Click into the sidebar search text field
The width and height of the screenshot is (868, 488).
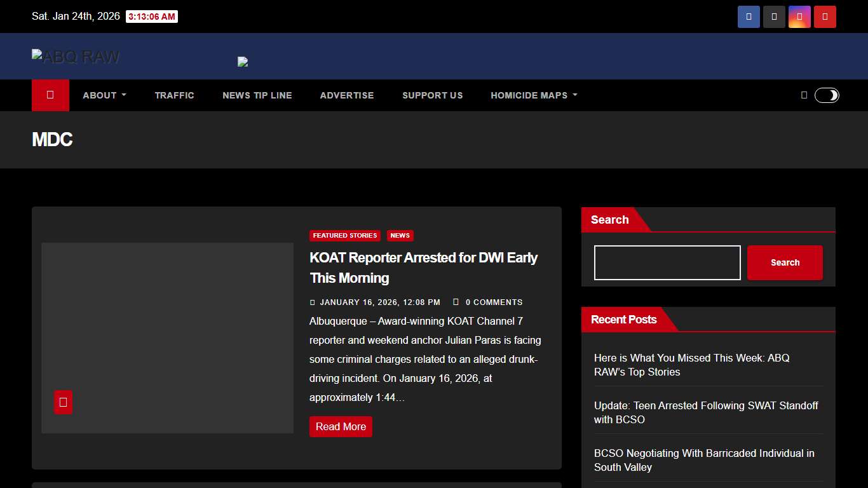(667, 263)
